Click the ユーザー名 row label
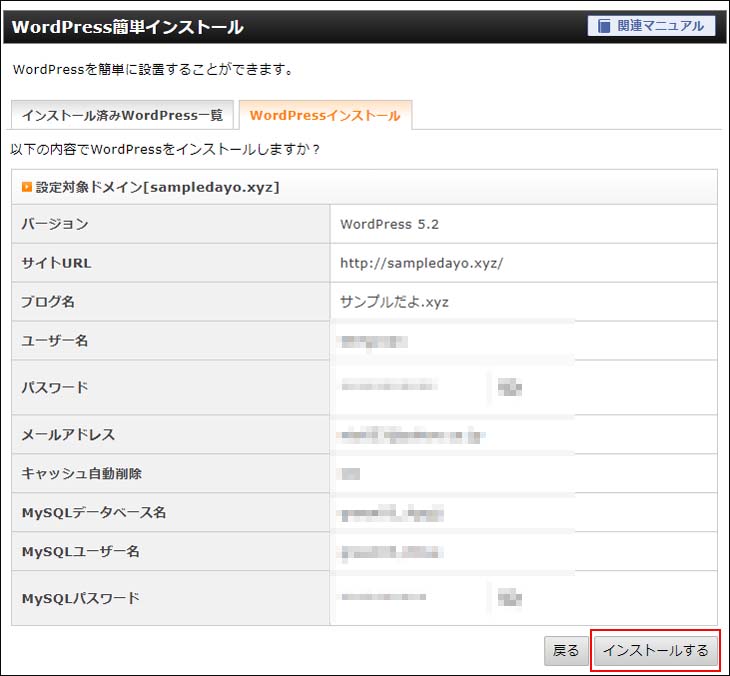The height and width of the screenshot is (676, 730). 54,341
